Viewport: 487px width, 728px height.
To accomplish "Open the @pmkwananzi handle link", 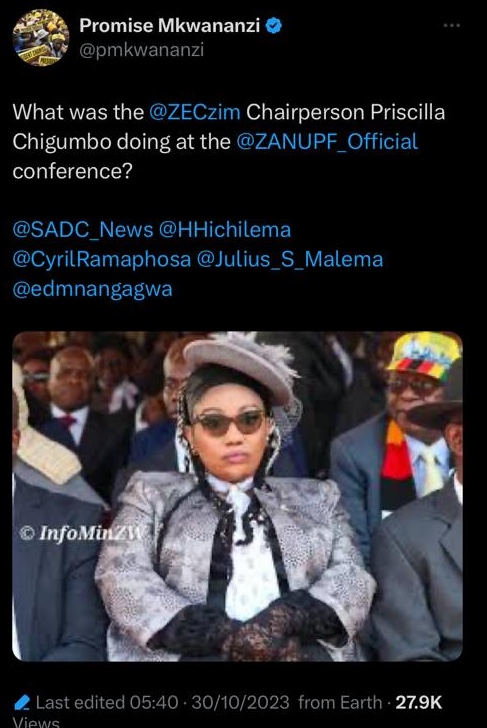I will (142, 50).
